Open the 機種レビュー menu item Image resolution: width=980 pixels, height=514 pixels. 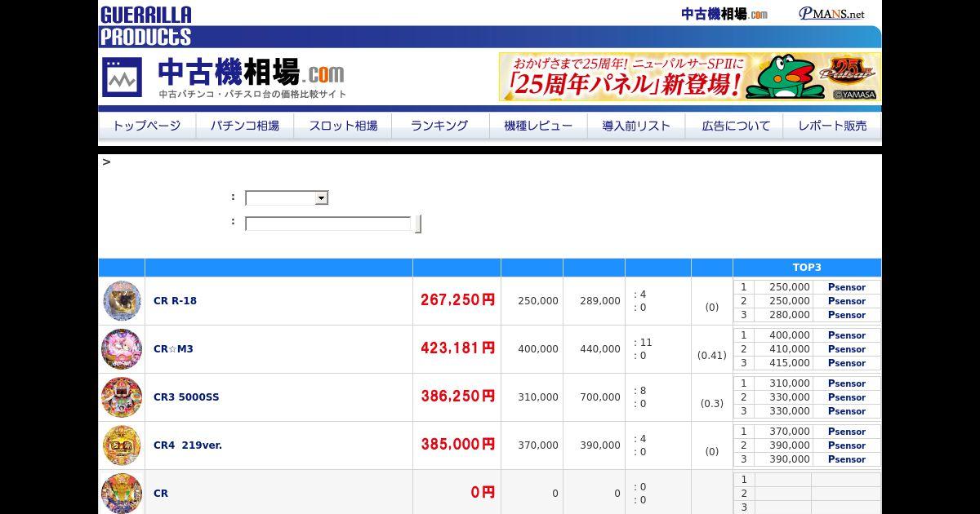(x=538, y=126)
